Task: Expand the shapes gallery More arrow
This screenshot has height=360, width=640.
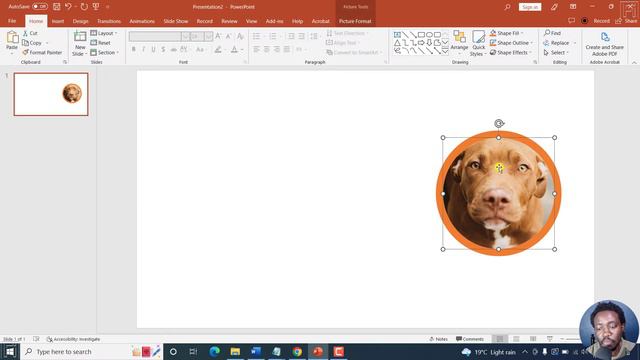Action: 445,51
